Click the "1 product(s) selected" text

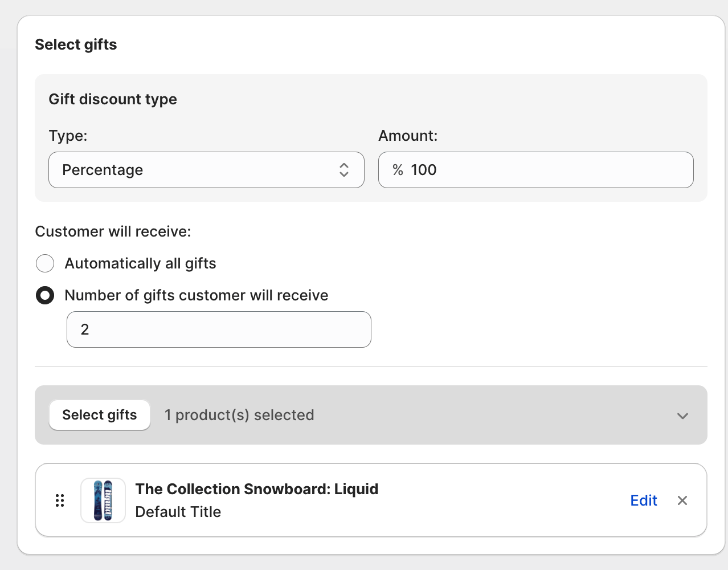pyautogui.click(x=239, y=415)
